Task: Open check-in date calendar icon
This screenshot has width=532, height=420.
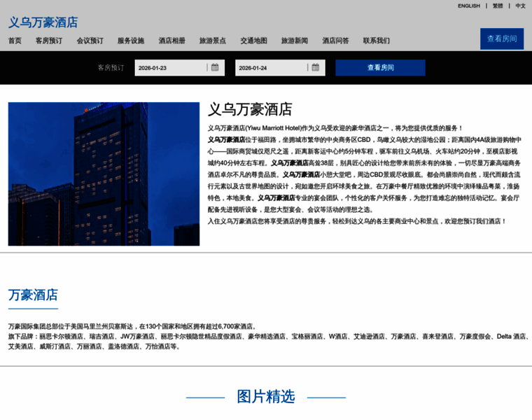Action: (215, 68)
